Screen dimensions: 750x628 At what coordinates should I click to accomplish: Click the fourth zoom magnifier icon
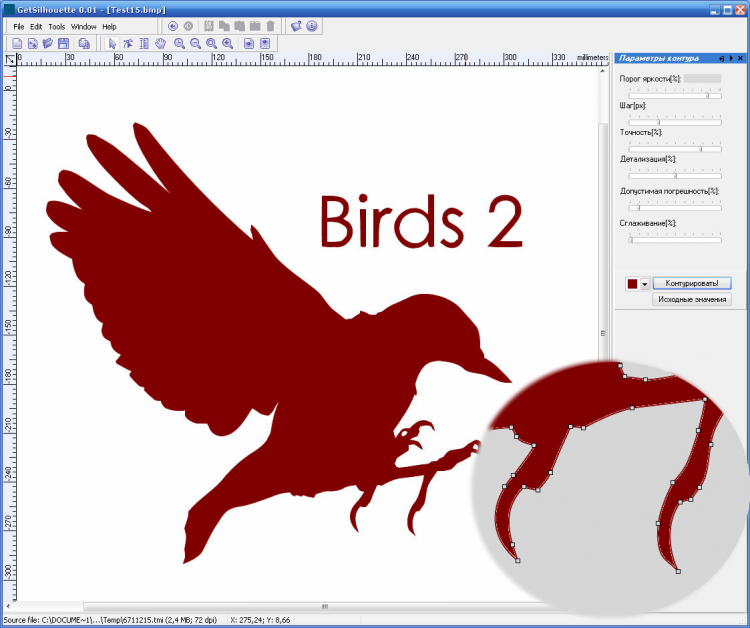click(228, 44)
